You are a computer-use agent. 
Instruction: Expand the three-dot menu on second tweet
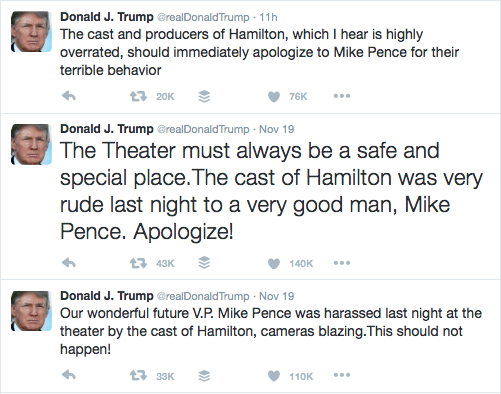(x=342, y=263)
